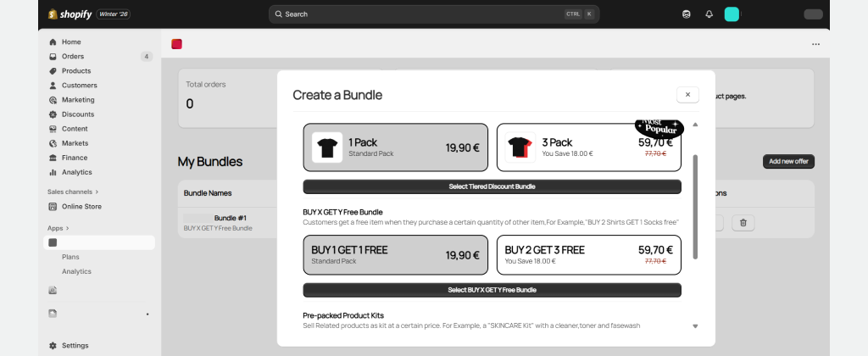Image resolution: width=868 pixels, height=356 pixels.
Task: Open the notifications bell icon
Action: pos(709,14)
